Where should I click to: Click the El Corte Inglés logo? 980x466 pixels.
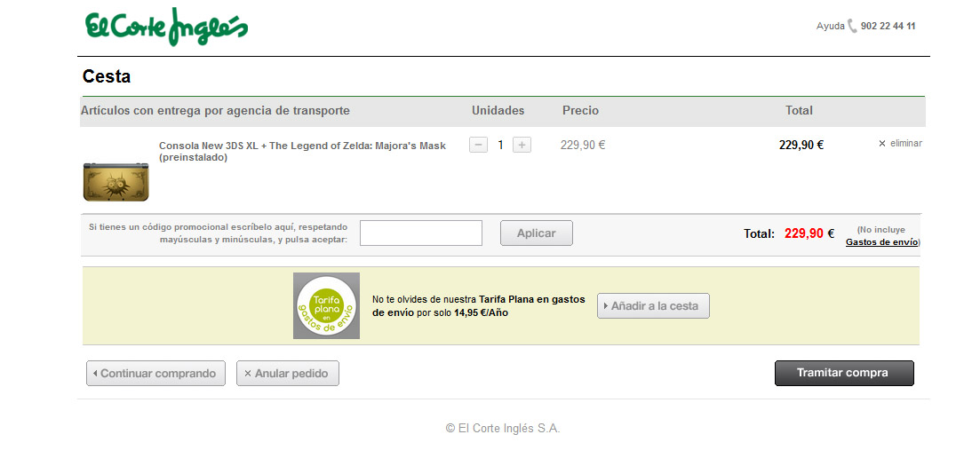click(x=166, y=27)
